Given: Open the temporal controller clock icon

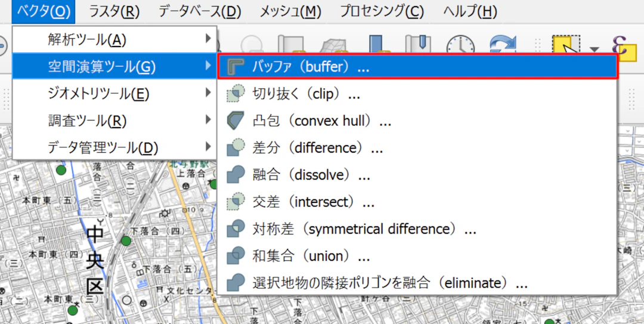Looking at the screenshot, I should tap(461, 46).
